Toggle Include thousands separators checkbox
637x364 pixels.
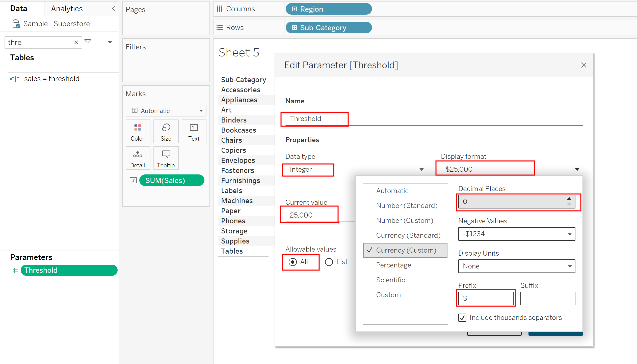coord(462,318)
